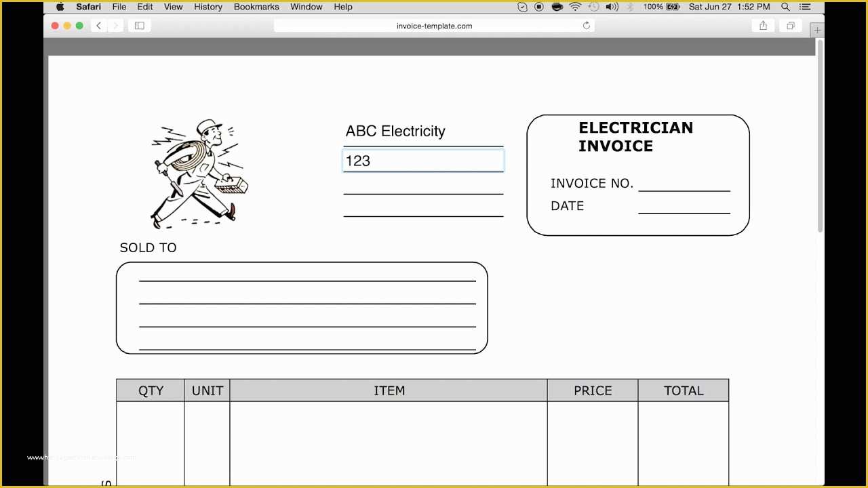
Task: Click the screen recording stop icon
Action: click(539, 7)
